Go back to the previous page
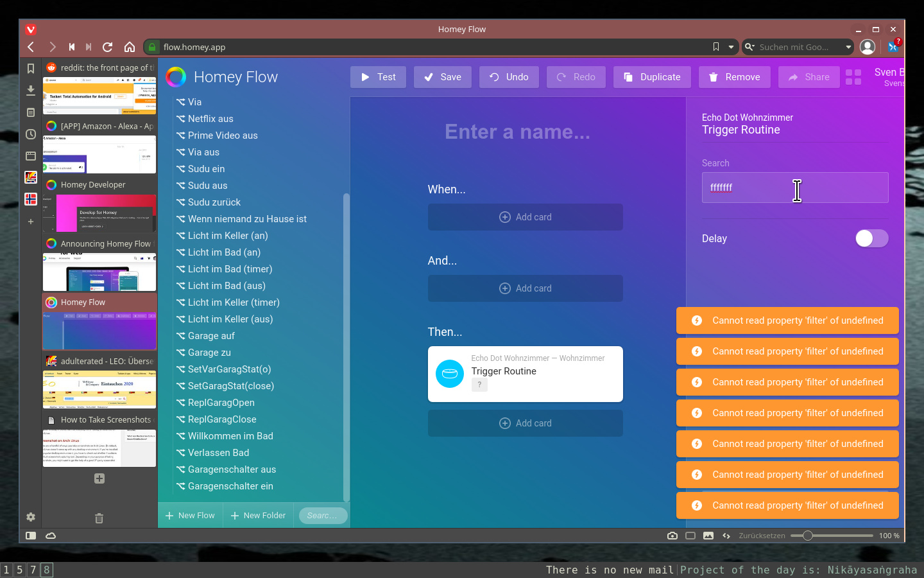The width and height of the screenshot is (924, 578). point(31,47)
